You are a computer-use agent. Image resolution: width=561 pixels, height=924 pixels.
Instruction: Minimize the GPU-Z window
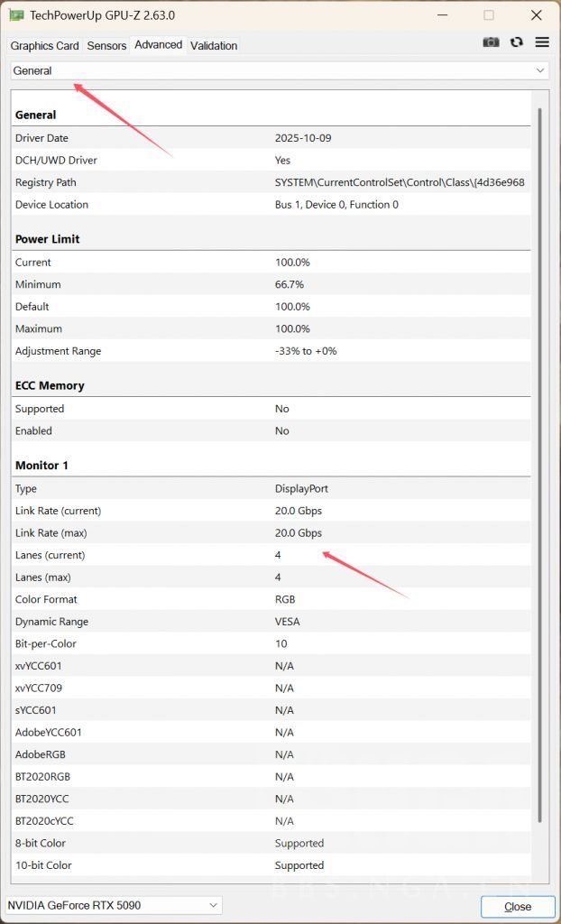tap(440, 15)
